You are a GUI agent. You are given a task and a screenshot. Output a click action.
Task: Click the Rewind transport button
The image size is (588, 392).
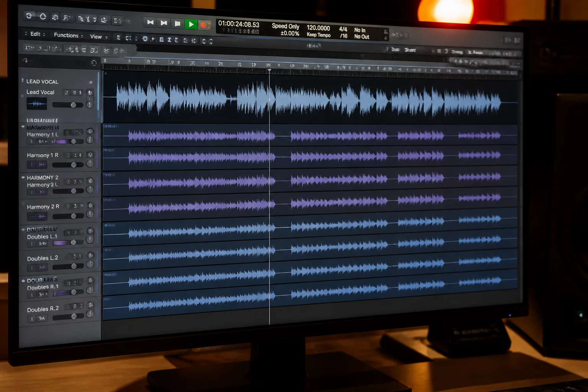(150, 23)
